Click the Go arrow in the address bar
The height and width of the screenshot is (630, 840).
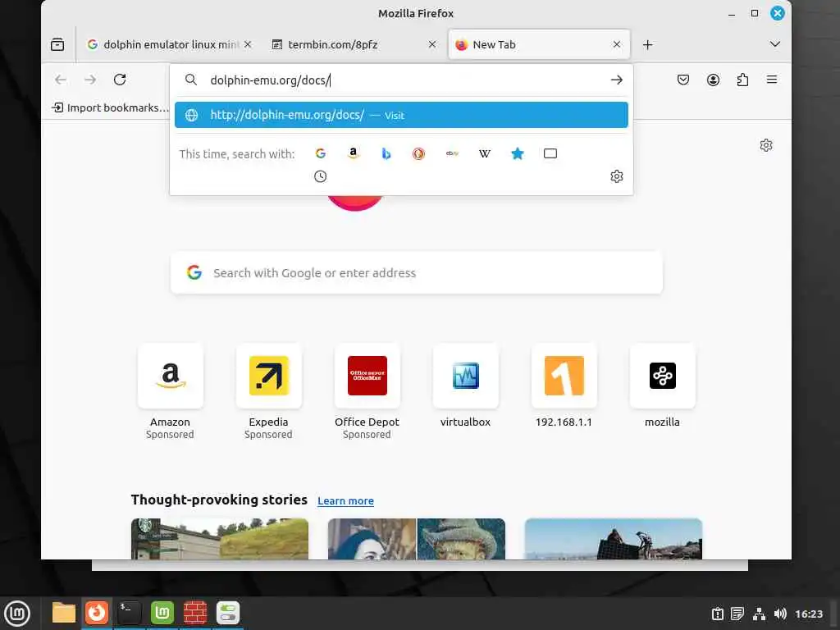point(617,80)
